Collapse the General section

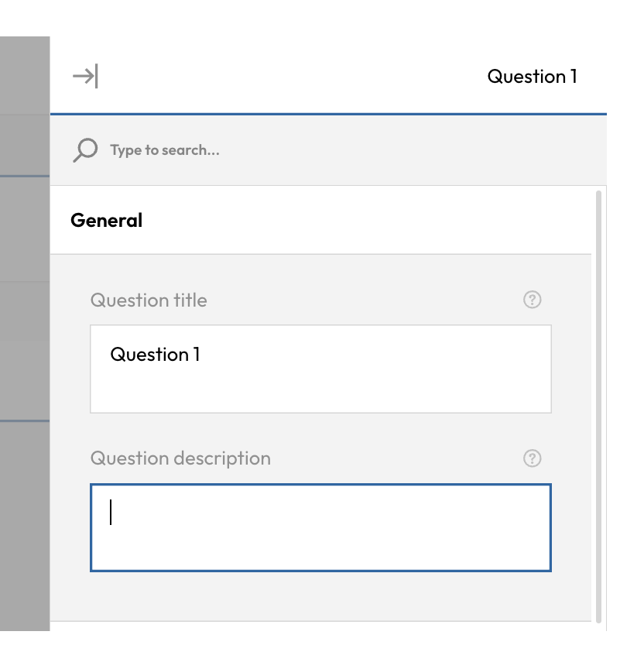(107, 220)
